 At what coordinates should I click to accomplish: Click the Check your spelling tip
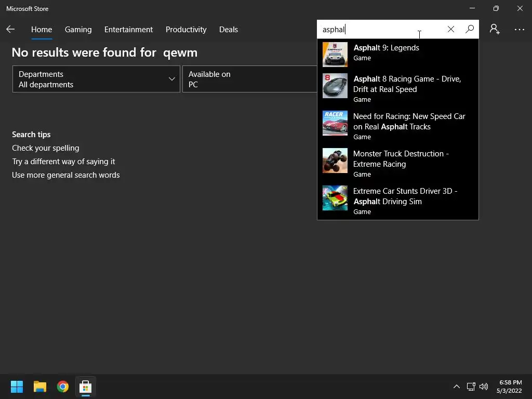(x=46, y=148)
